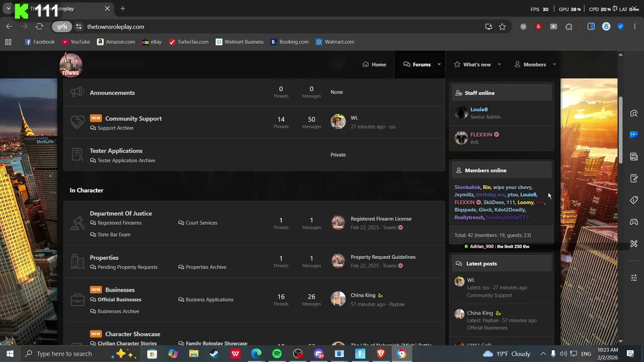Screen dimensions: 644x362
Task: Go to the Home nav tab
Action: coord(374,64)
